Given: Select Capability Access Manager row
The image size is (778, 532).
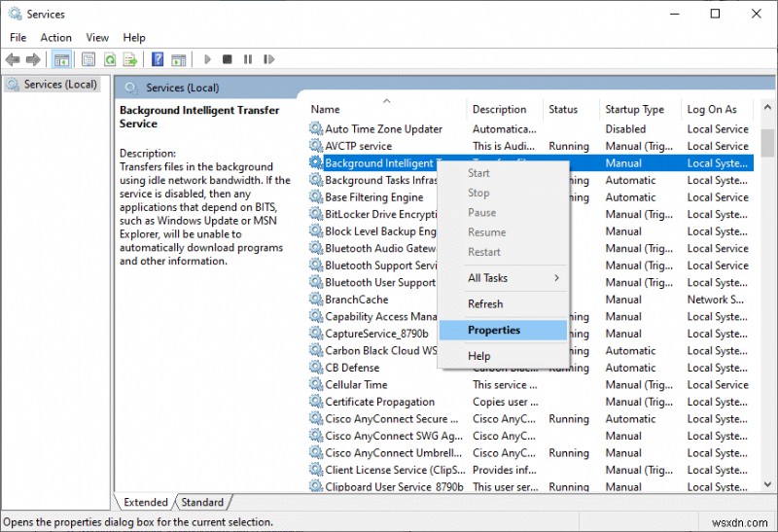Looking at the screenshot, I should tap(530, 316).
